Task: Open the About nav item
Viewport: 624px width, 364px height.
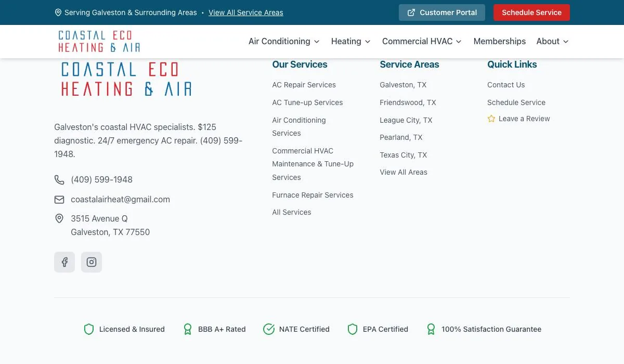Action: point(553,41)
